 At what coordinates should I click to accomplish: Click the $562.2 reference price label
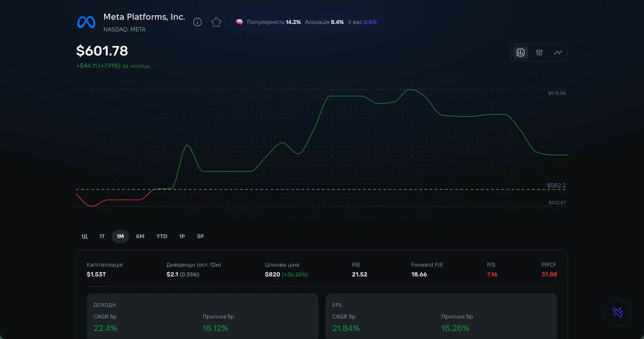pyautogui.click(x=556, y=185)
